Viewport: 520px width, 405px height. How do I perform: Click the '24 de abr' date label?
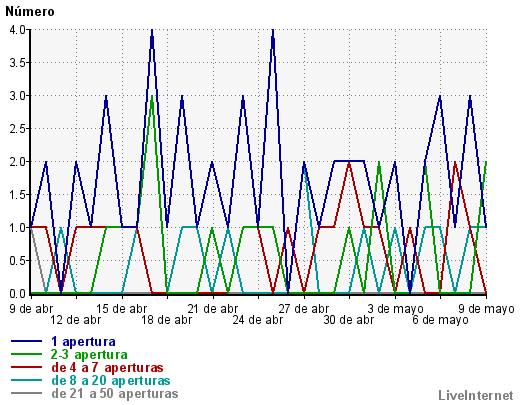(258, 320)
